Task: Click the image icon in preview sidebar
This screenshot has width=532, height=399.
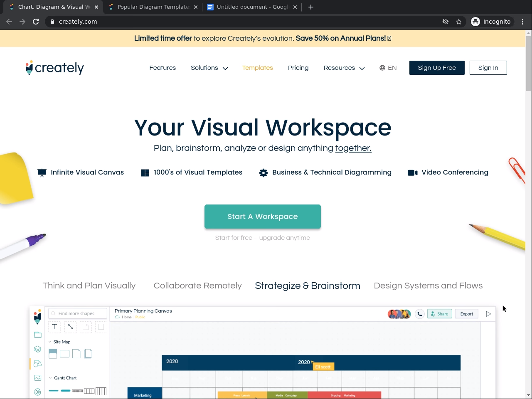Action: click(37, 378)
